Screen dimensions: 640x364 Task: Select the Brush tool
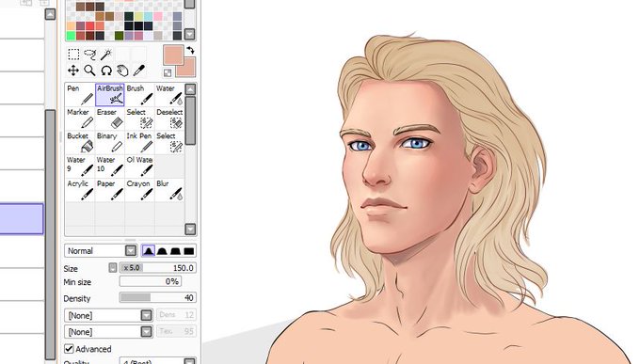(x=139, y=95)
